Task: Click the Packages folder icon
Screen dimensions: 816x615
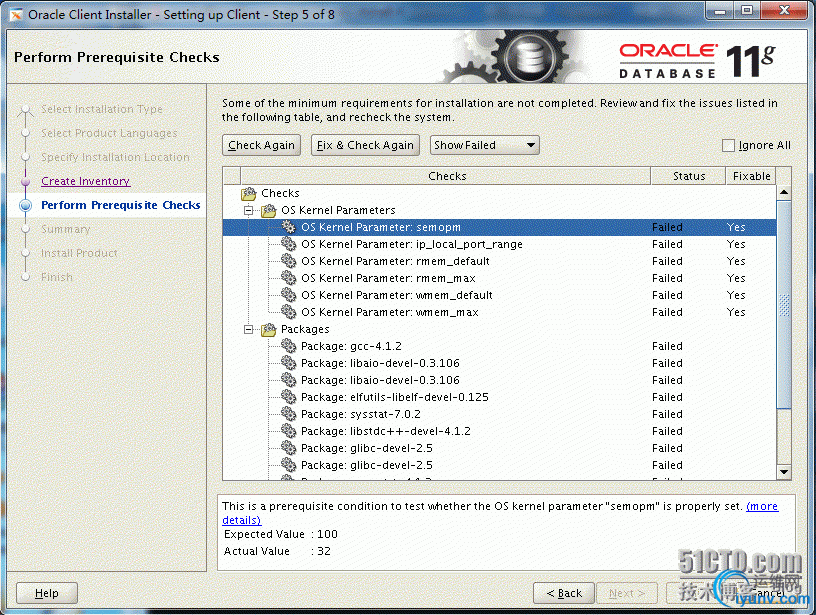Action: point(269,329)
